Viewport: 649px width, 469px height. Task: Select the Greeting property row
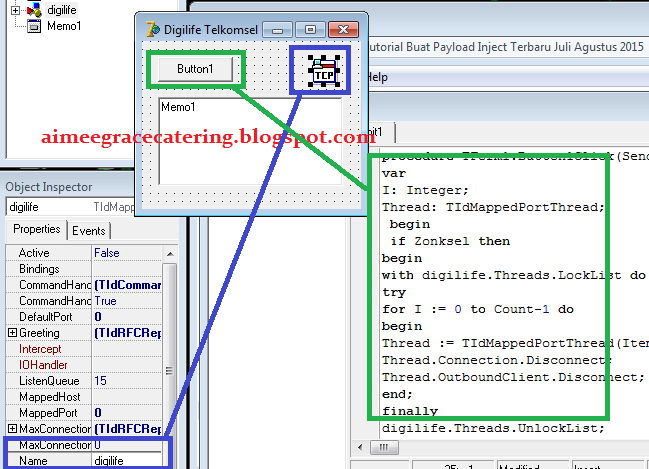[84, 333]
